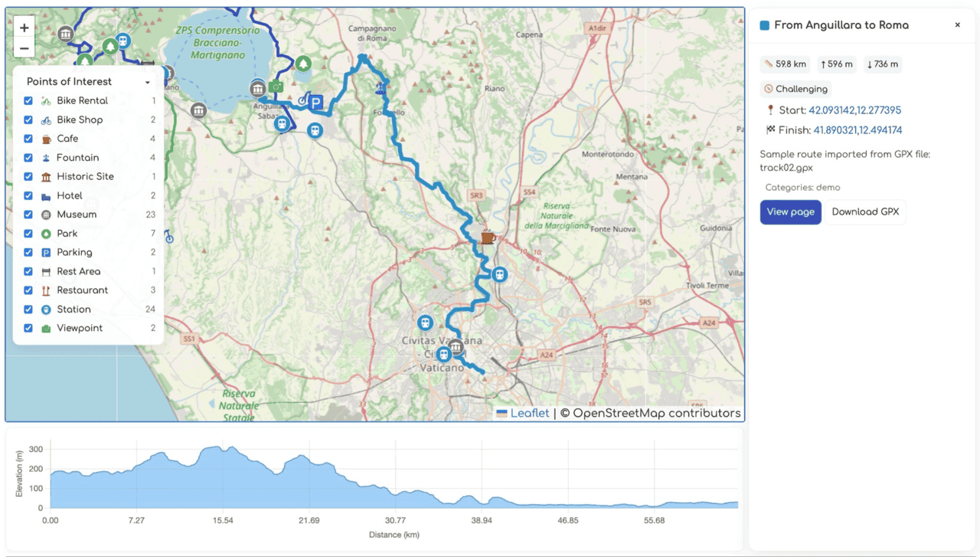
Task: Collapse the Points of Interest panel
Action: [x=147, y=81]
